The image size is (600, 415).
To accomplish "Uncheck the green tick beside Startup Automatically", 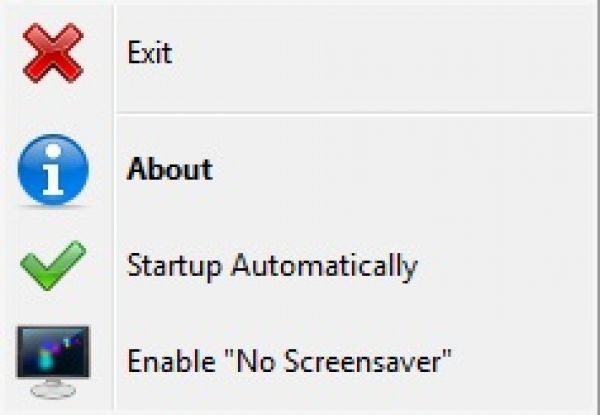I will click(x=53, y=267).
